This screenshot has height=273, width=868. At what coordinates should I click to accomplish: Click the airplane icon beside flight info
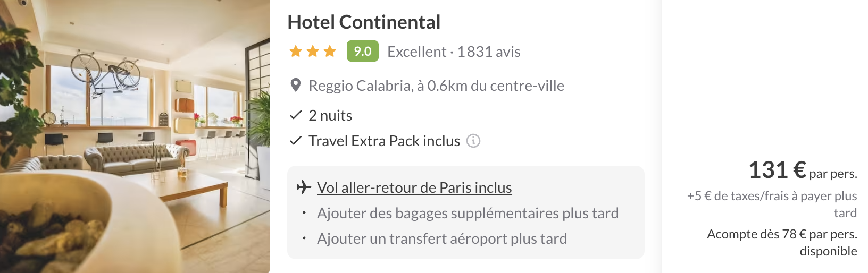tap(304, 187)
